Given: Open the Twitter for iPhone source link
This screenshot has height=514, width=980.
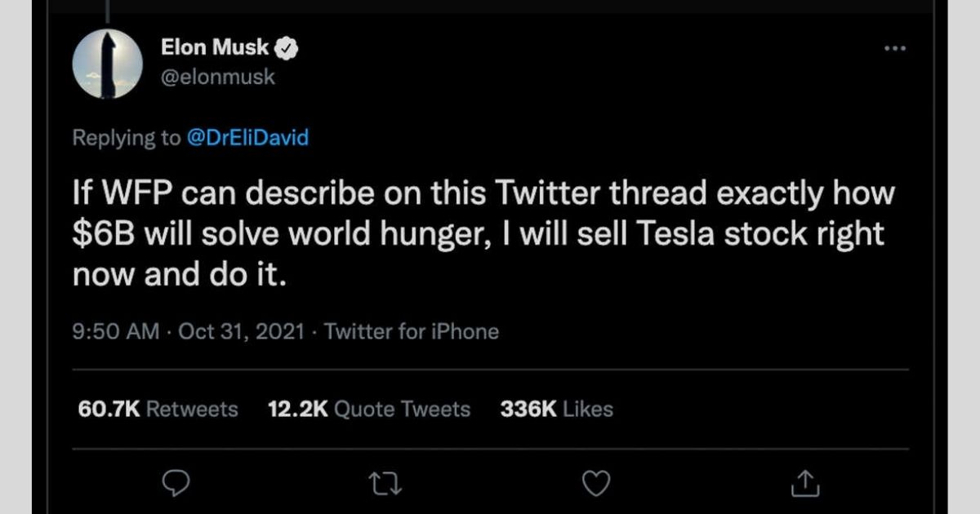Looking at the screenshot, I should click(412, 331).
